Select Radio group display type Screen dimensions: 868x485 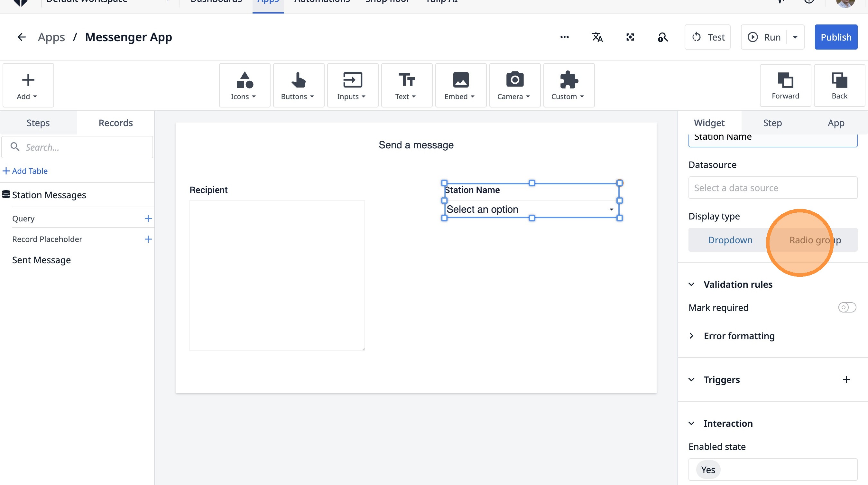point(815,240)
